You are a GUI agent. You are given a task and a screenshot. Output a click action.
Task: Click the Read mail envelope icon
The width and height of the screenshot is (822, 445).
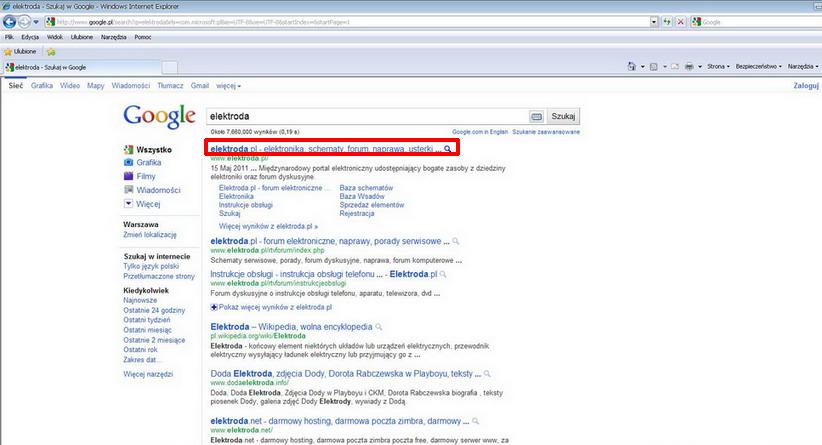[675, 67]
